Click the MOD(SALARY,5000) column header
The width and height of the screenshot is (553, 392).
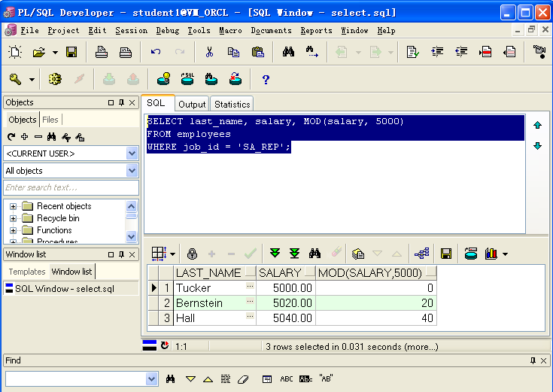click(376, 272)
